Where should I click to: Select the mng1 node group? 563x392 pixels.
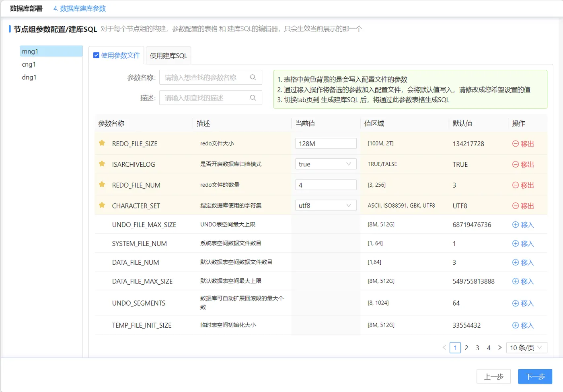pyautogui.click(x=51, y=51)
